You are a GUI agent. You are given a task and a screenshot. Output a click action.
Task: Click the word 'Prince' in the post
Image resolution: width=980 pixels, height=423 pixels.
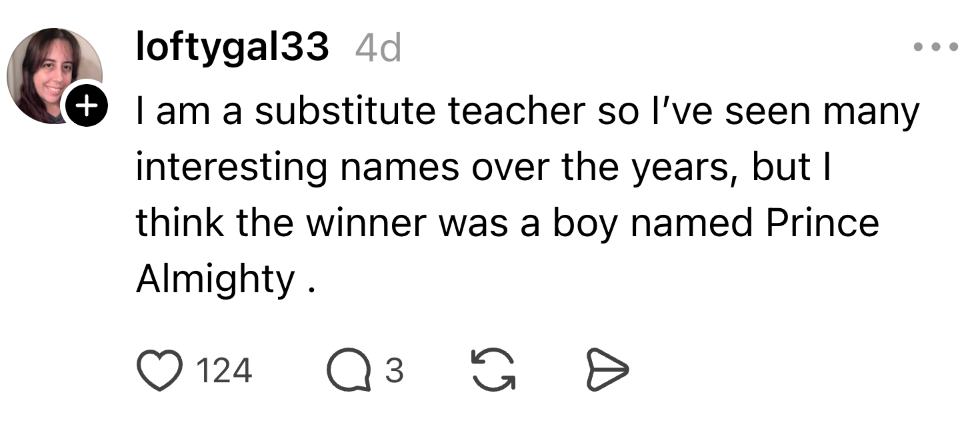(x=822, y=222)
